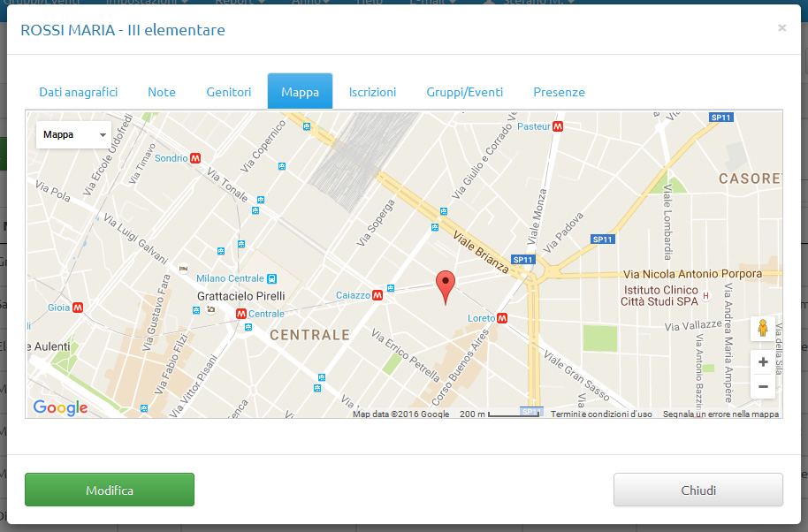The height and width of the screenshot is (532, 808).
Task: Click the SP11 shield in map's top-right corner
Action: click(720, 118)
